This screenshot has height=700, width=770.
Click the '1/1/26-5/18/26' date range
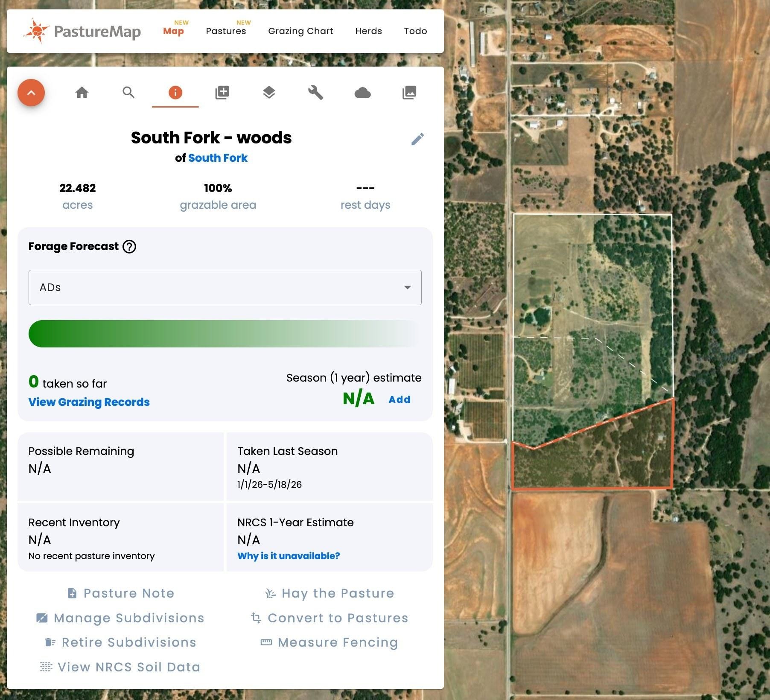pyautogui.click(x=270, y=484)
